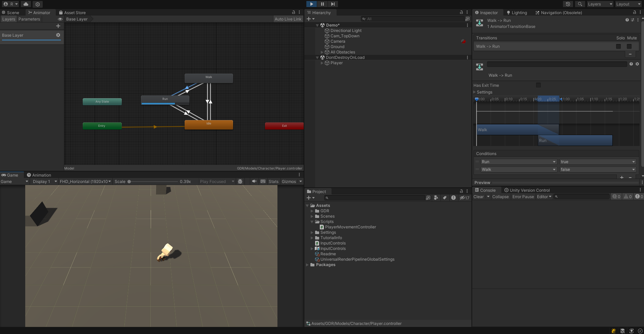Enable Mute for Walk -> Run transition
This screenshot has width=644, height=334.
[629, 46]
